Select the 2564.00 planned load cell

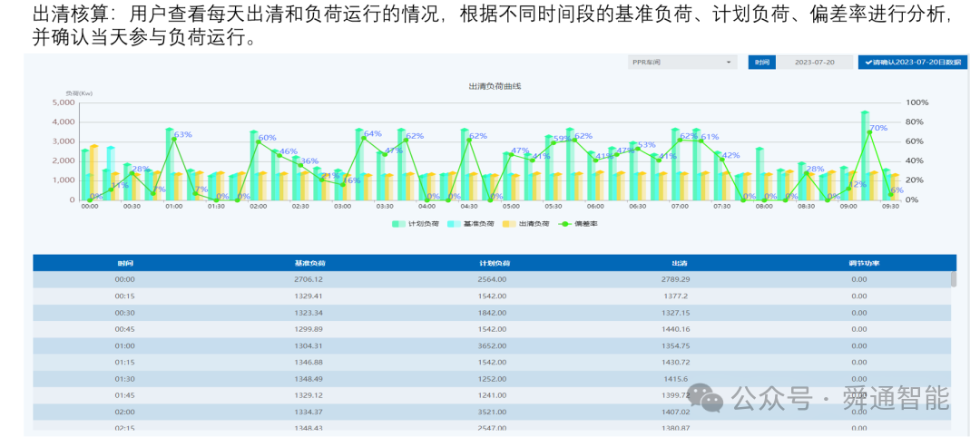[492, 279]
